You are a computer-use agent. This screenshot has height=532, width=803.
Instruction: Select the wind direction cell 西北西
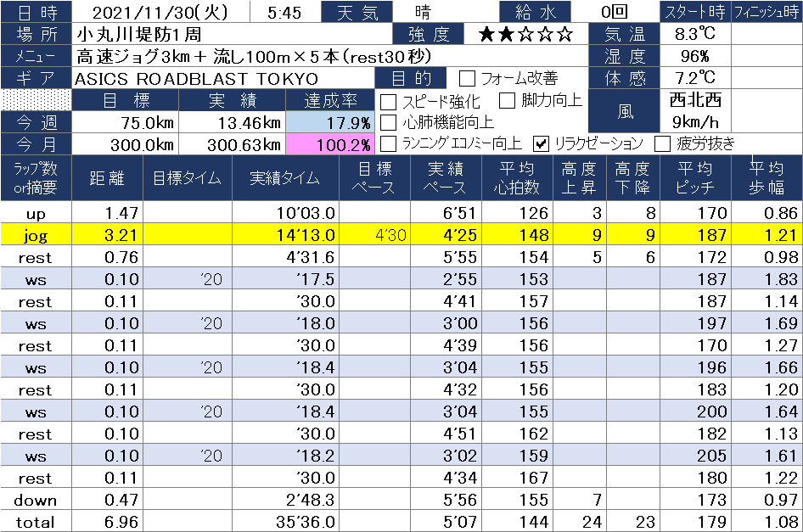pos(694,99)
